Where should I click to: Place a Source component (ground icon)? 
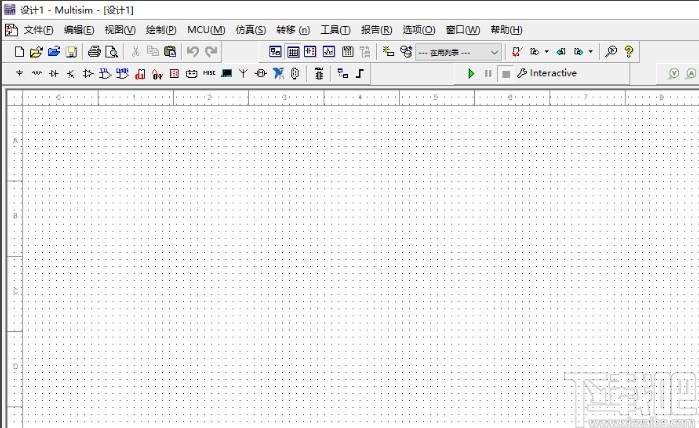click(x=19, y=73)
